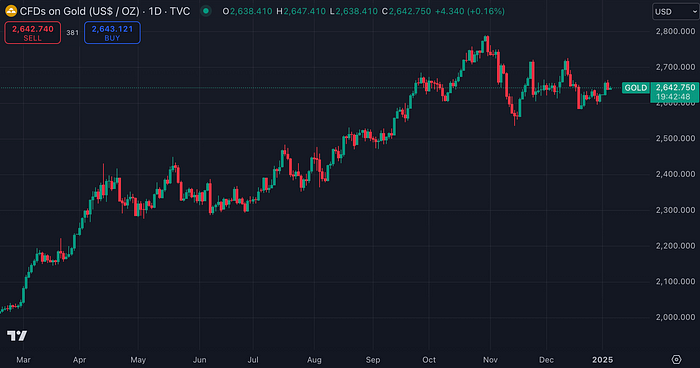700x368 pixels.
Task: Click the Jun label on time axis
Action: tap(199, 360)
